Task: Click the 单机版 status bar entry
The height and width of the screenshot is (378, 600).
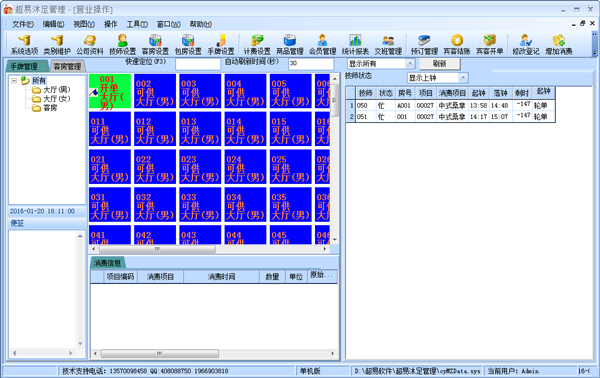Action: pyautogui.click(x=310, y=371)
